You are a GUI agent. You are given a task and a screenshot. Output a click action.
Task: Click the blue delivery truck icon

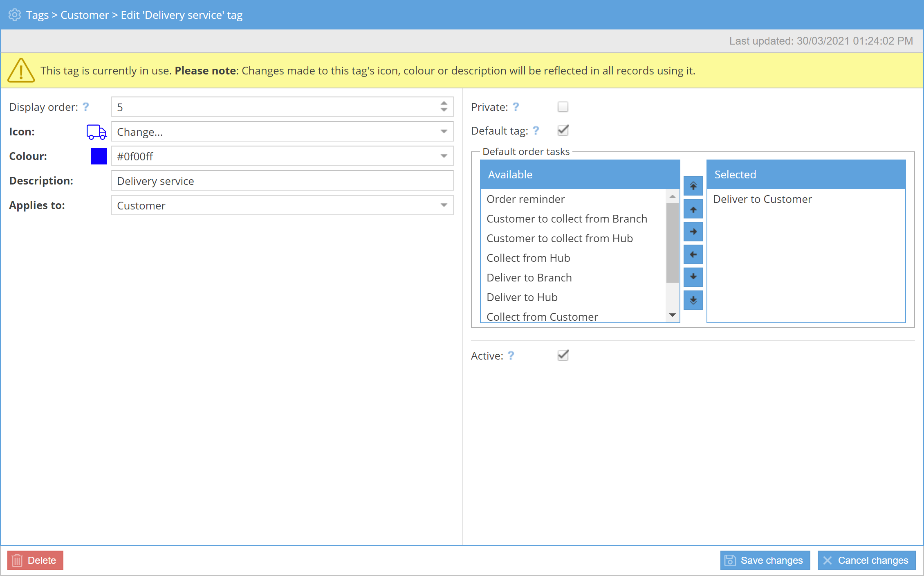96,132
